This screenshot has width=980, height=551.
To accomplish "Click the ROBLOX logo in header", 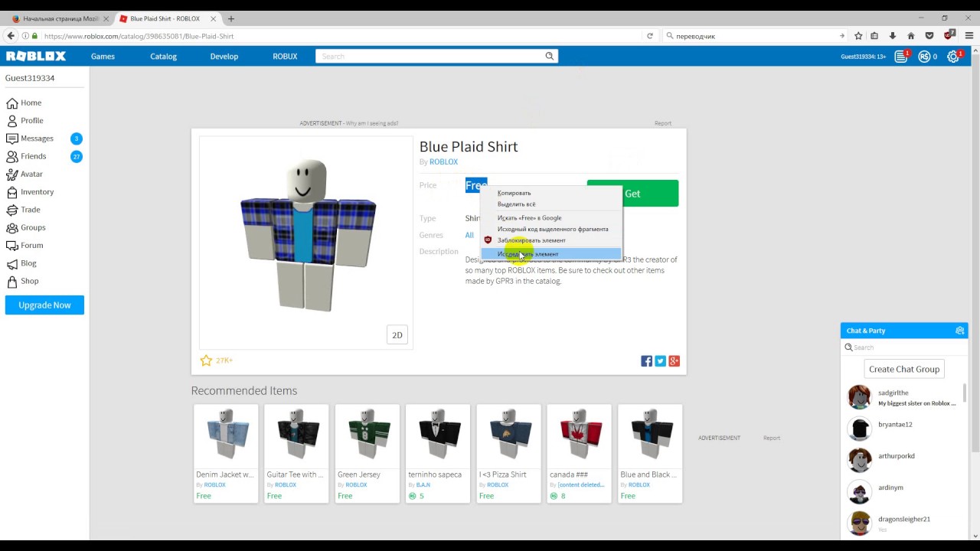I will click(36, 56).
